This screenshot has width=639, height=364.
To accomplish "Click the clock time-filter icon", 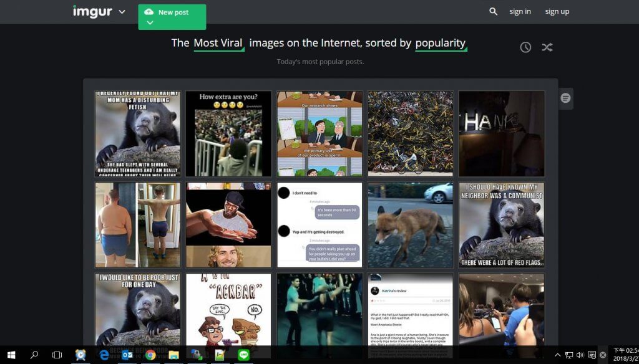I will 525,47.
